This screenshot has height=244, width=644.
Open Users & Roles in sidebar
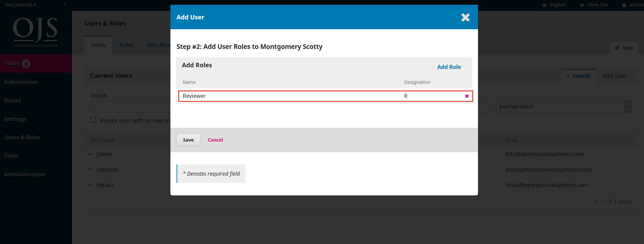coord(22,137)
